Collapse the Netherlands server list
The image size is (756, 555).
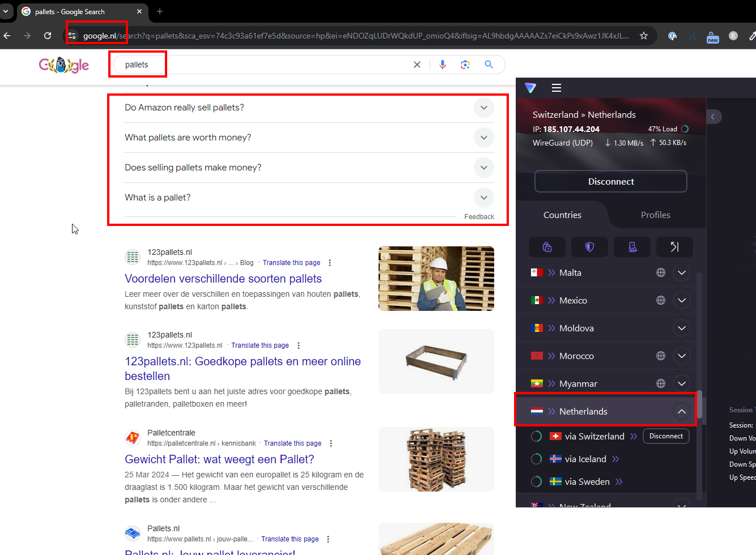click(x=682, y=412)
